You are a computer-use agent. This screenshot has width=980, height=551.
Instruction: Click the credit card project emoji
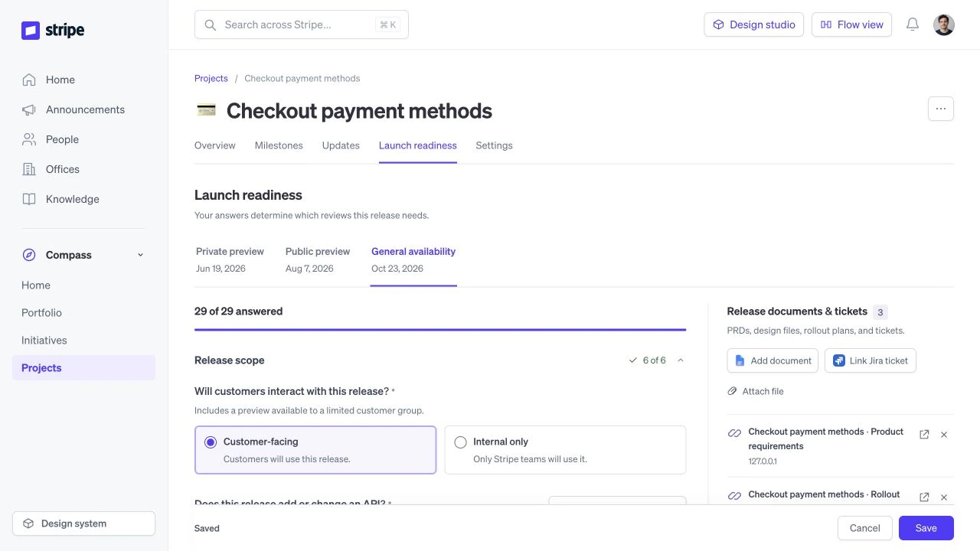[x=206, y=110]
